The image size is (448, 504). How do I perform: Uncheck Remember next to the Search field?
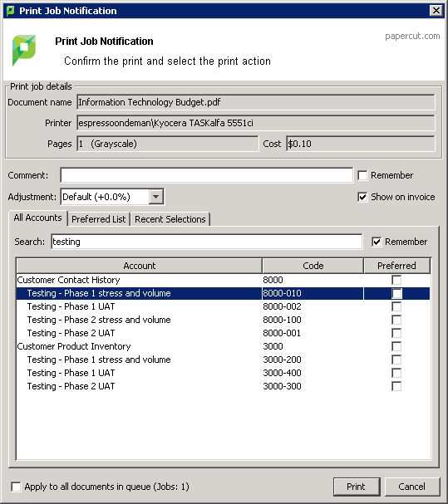pyautogui.click(x=377, y=242)
